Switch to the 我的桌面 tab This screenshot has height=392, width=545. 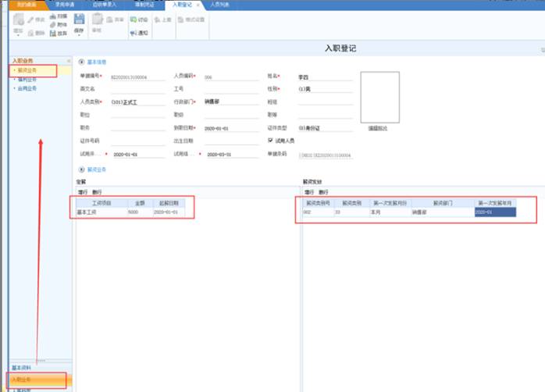pos(27,5)
